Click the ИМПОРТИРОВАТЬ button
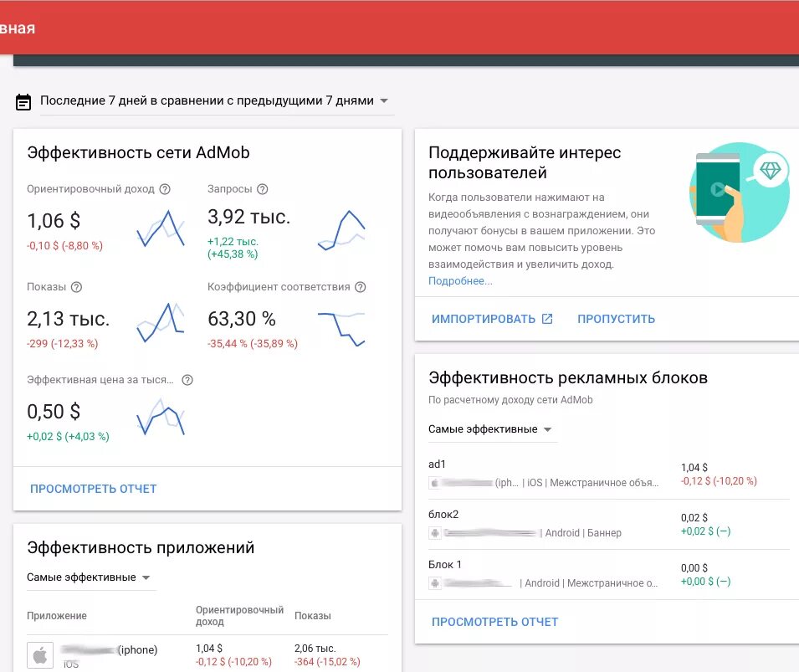Screen dimensions: 799x672 click(492, 319)
